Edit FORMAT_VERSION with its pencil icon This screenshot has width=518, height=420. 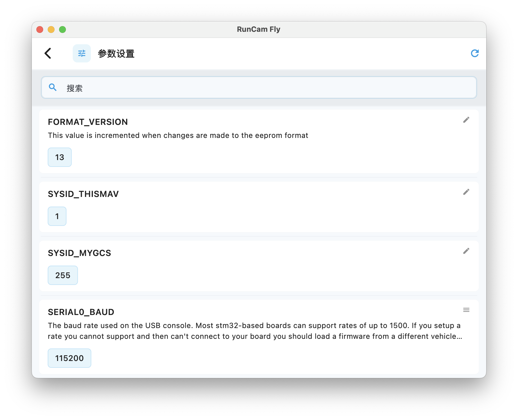coord(466,120)
